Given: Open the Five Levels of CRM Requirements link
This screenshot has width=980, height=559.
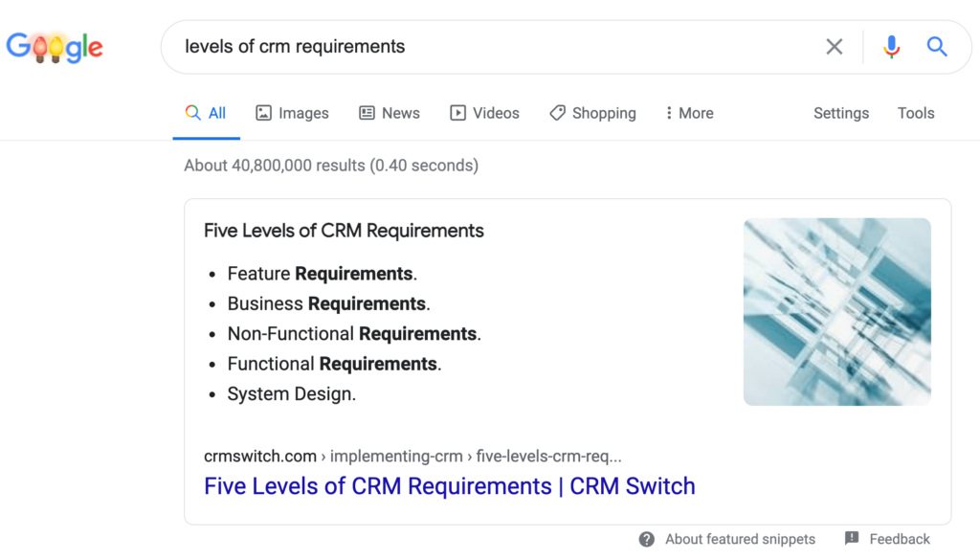Looking at the screenshot, I should 449,486.
